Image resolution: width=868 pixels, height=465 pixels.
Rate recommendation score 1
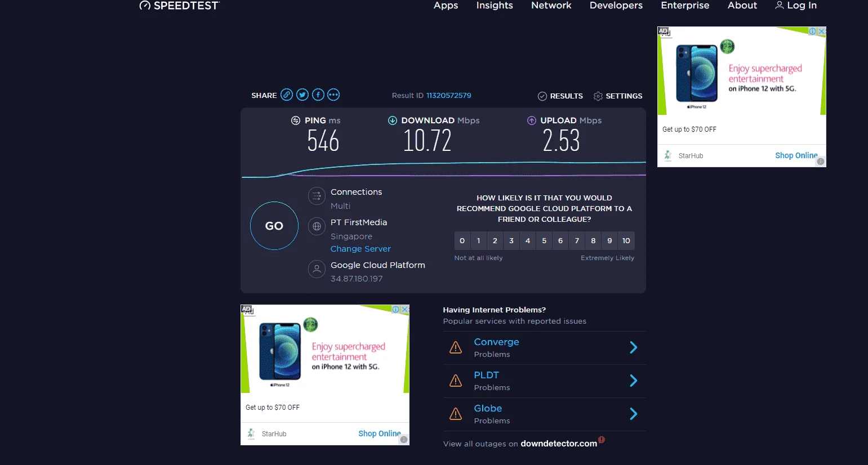click(479, 240)
